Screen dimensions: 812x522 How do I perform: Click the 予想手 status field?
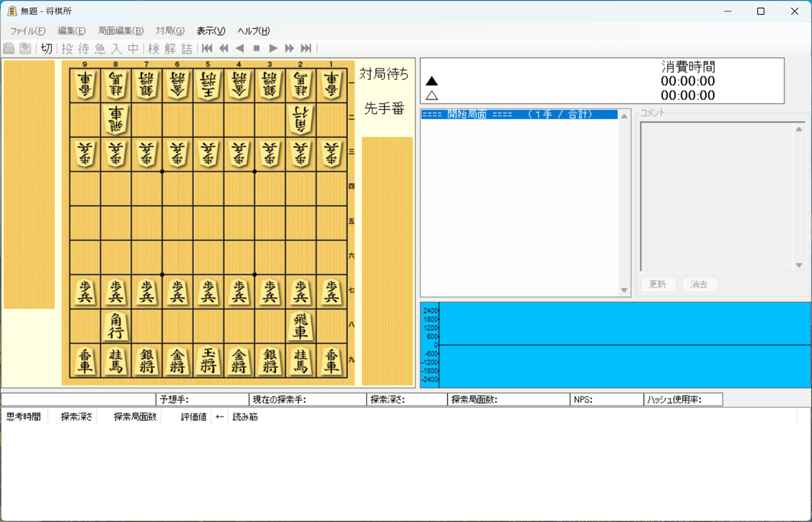(x=202, y=400)
